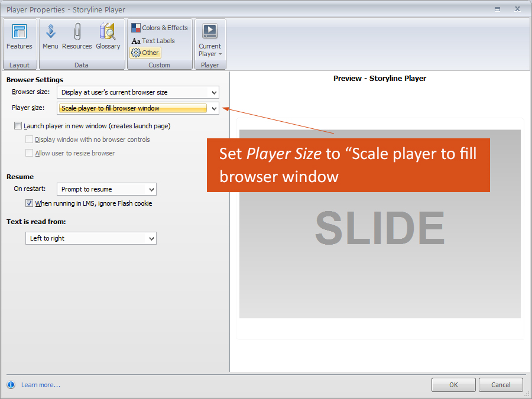Select the Other custom settings
This screenshot has height=399, width=532.
click(145, 53)
